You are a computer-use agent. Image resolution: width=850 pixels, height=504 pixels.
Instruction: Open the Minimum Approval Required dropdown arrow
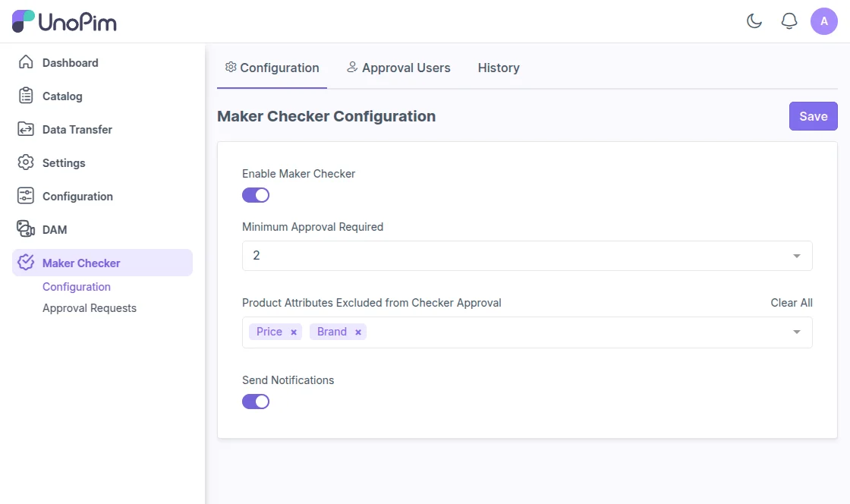tap(796, 256)
